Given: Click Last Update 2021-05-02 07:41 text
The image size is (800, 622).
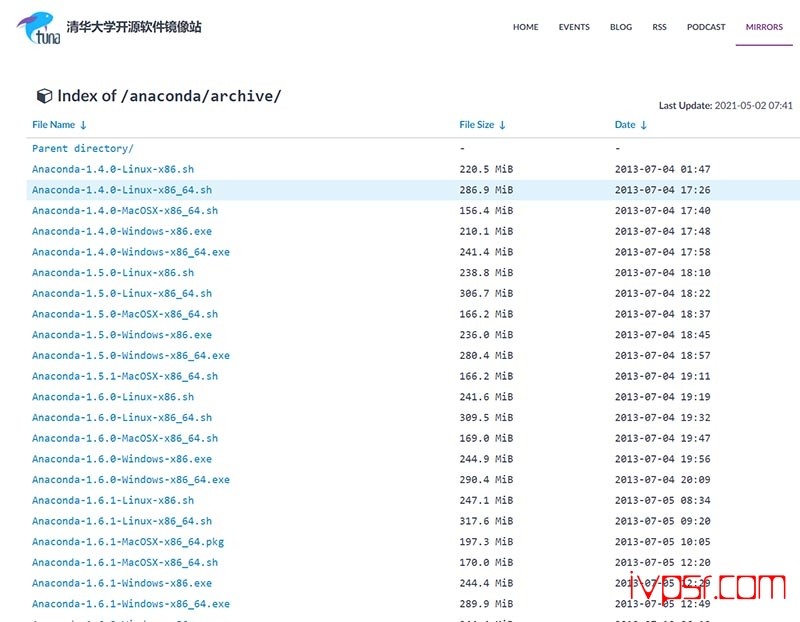Looking at the screenshot, I should 726,106.
